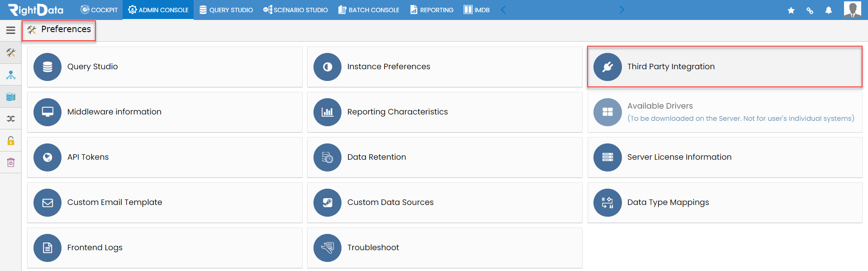Open Instance Preferences label
The image size is (868, 271).
tap(389, 67)
